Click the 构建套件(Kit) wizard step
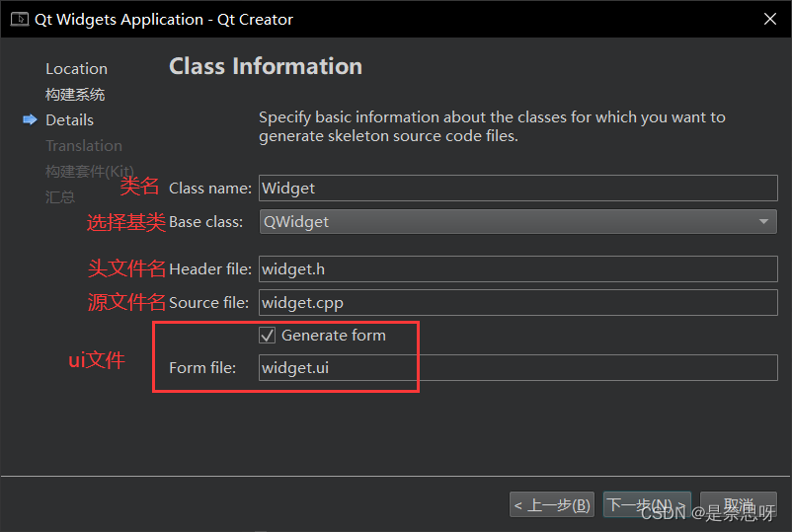The height and width of the screenshot is (532, 792). (x=90, y=171)
